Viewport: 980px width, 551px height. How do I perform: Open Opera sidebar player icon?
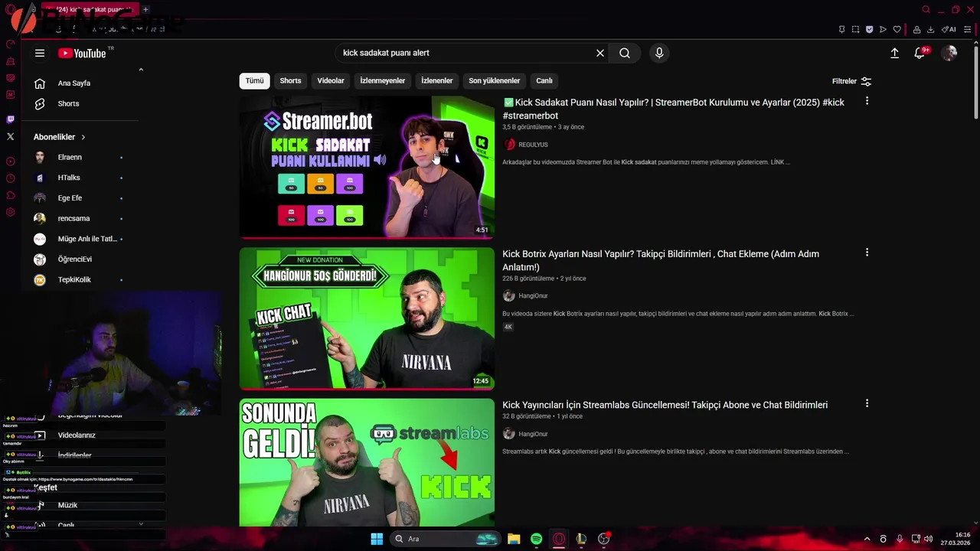tap(10, 161)
